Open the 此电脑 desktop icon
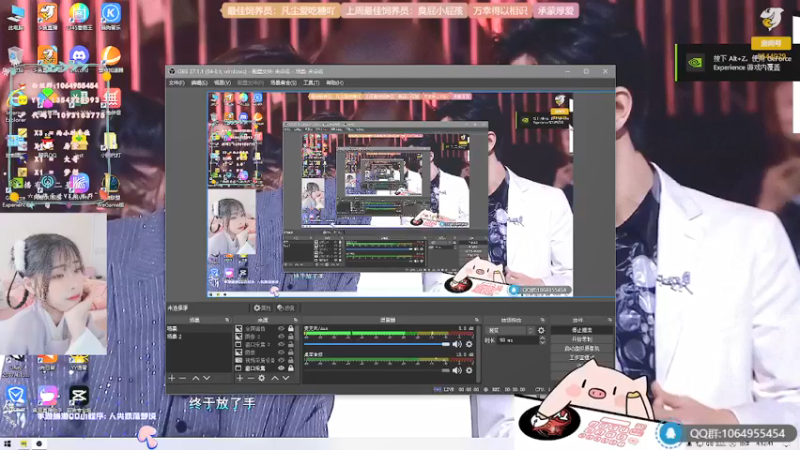This screenshot has width=800, height=450. click(16, 17)
